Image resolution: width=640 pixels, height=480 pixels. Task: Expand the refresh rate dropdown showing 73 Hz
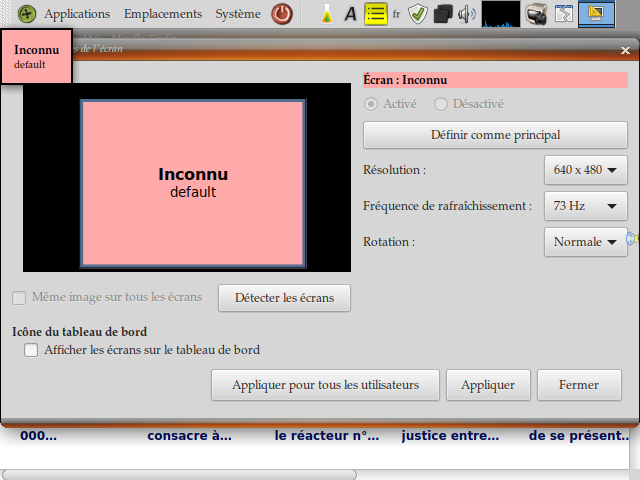(x=585, y=206)
